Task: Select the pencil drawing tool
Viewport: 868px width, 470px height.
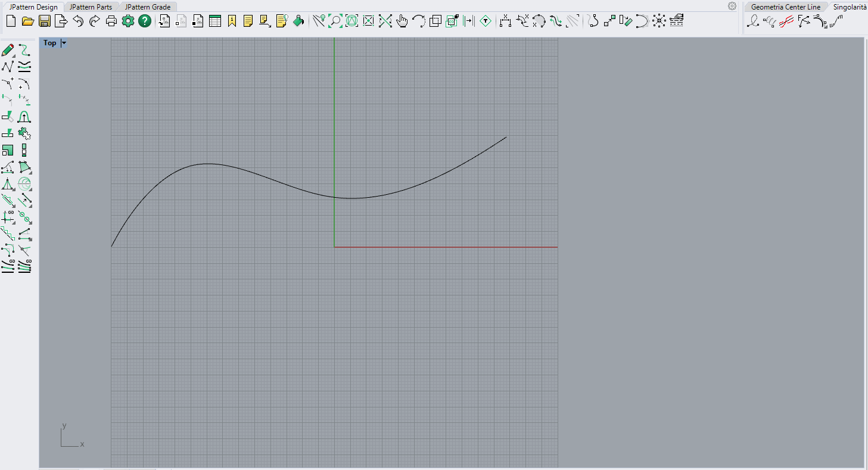Action: pyautogui.click(x=8, y=50)
